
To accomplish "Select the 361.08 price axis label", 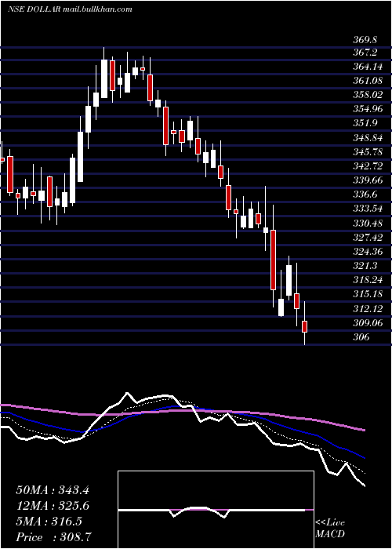I will pyautogui.click(x=368, y=81).
